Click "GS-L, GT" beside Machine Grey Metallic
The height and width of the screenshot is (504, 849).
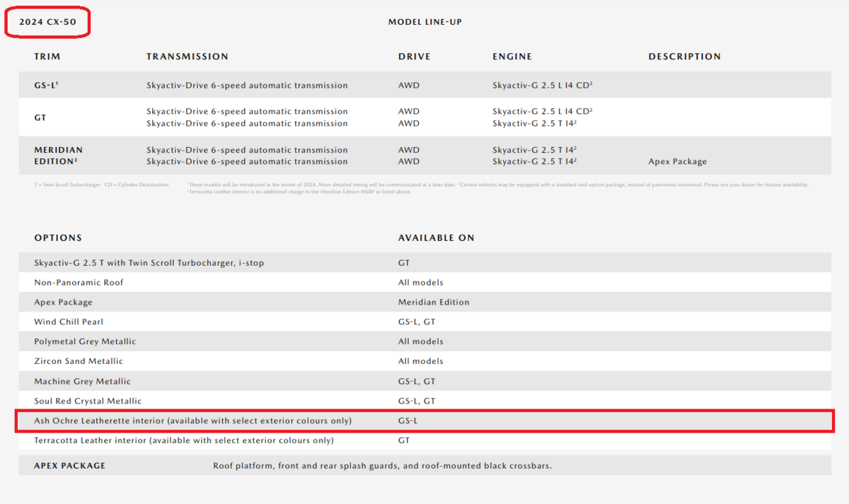[417, 381]
